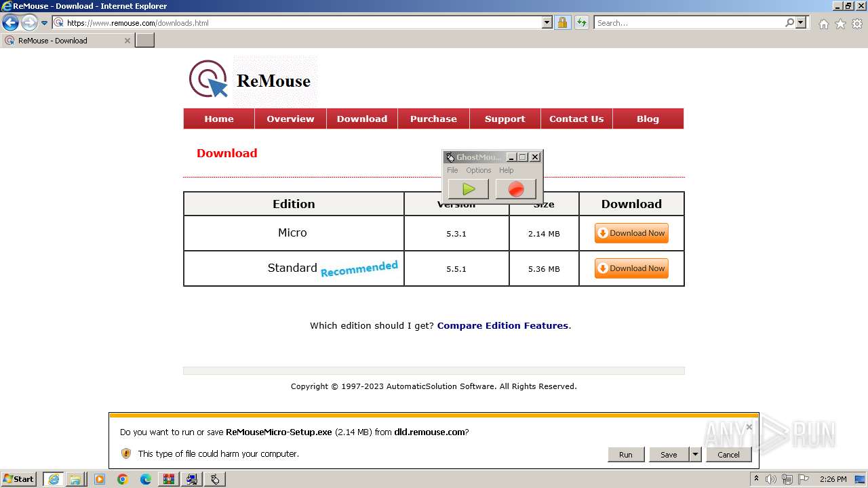Open the Support menu item

pyautogui.click(x=505, y=119)
